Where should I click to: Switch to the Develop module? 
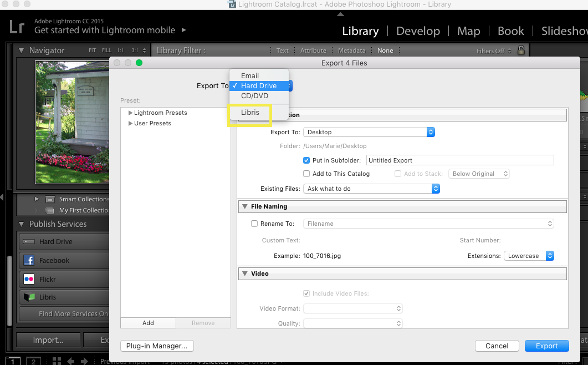tap(418, 31)
